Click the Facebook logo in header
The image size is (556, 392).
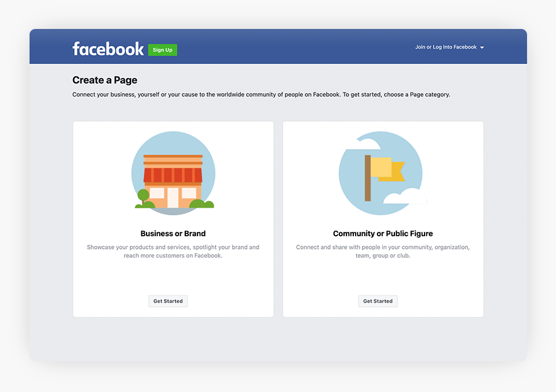click(108, 49)
